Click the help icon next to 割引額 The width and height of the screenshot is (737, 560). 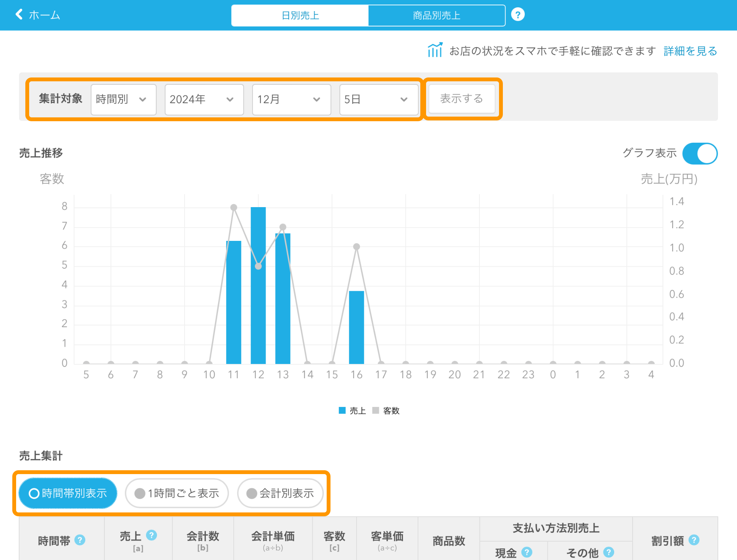(694, 540)
